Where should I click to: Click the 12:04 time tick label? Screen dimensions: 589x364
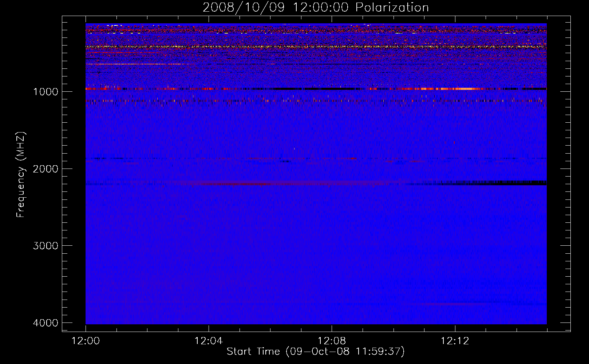click(209, 341)
